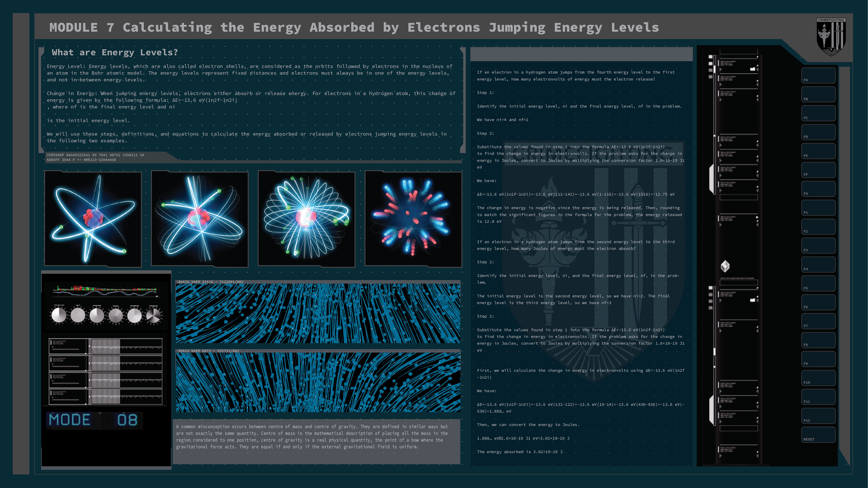Click the Crimefighting shield logo
This screenshot has width=868, height=488.
coord(831,37)
